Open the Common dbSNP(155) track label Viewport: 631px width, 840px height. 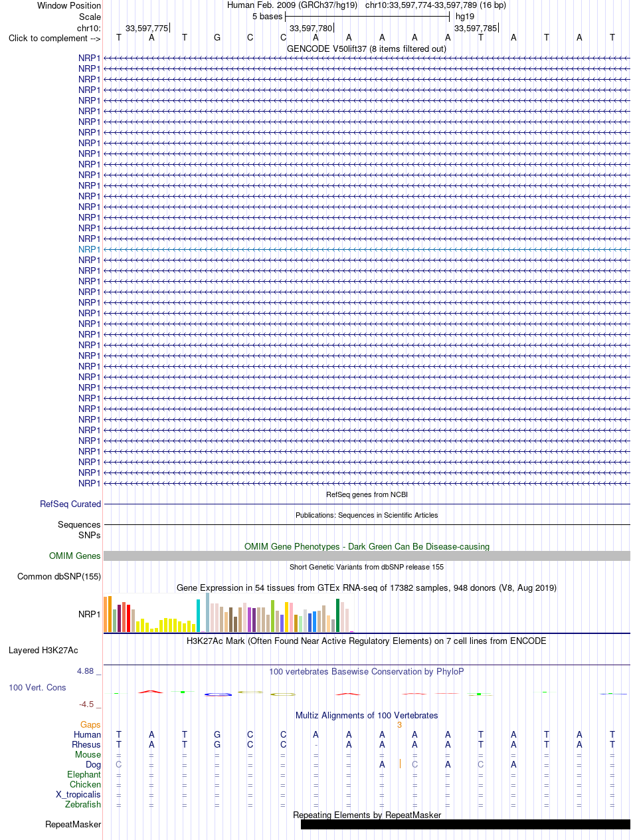click(x=59, y=577)
